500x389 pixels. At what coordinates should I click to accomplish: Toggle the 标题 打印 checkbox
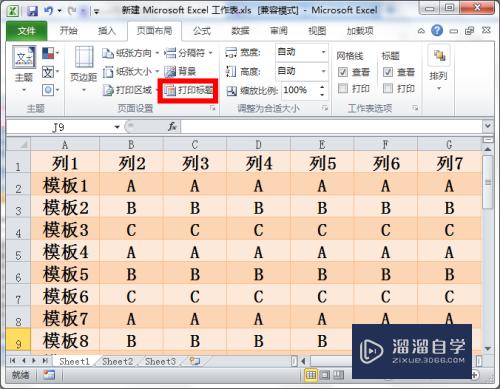pyautogui.click(x=388, y=88)
